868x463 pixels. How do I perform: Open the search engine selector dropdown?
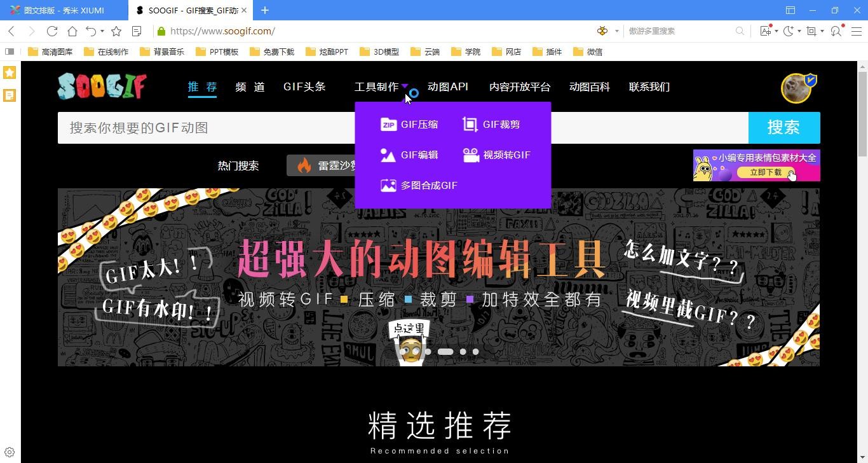coord(616,31)
